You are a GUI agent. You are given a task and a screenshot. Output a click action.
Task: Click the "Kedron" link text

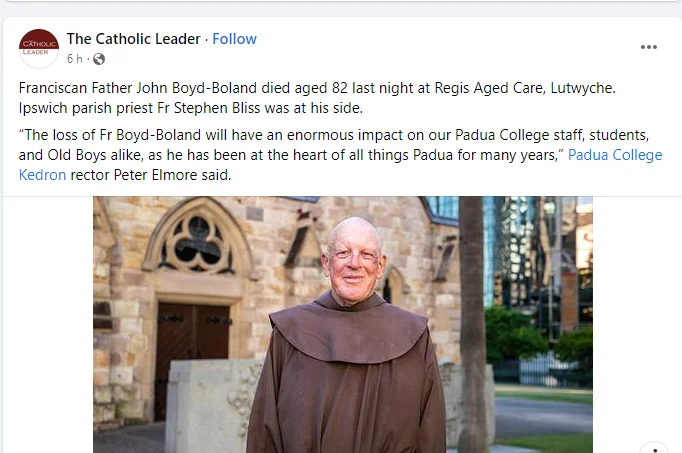43,175
